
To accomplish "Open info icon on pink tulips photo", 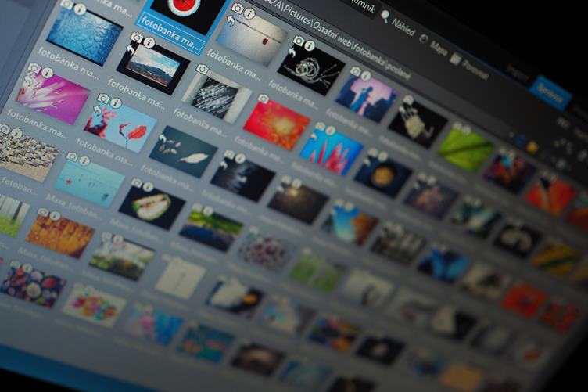I will pos(331,131).
